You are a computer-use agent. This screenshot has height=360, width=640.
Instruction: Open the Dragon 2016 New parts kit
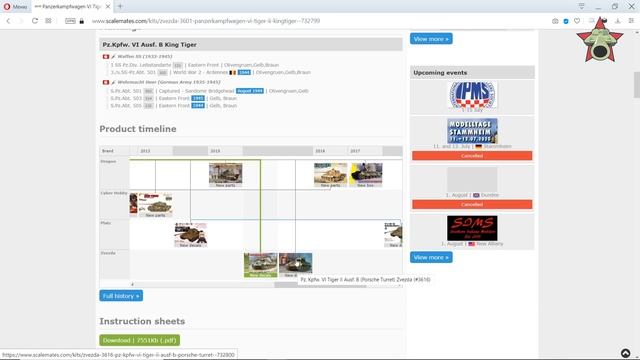point(330,175)
